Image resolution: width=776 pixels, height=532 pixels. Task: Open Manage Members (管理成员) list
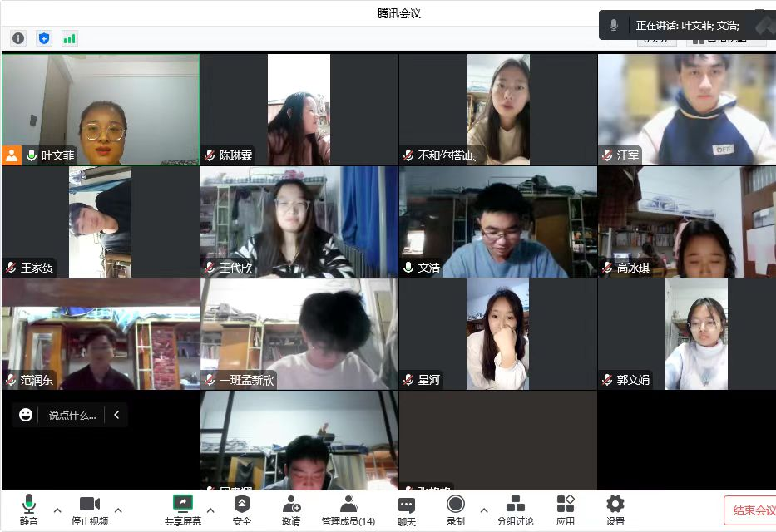348,509
